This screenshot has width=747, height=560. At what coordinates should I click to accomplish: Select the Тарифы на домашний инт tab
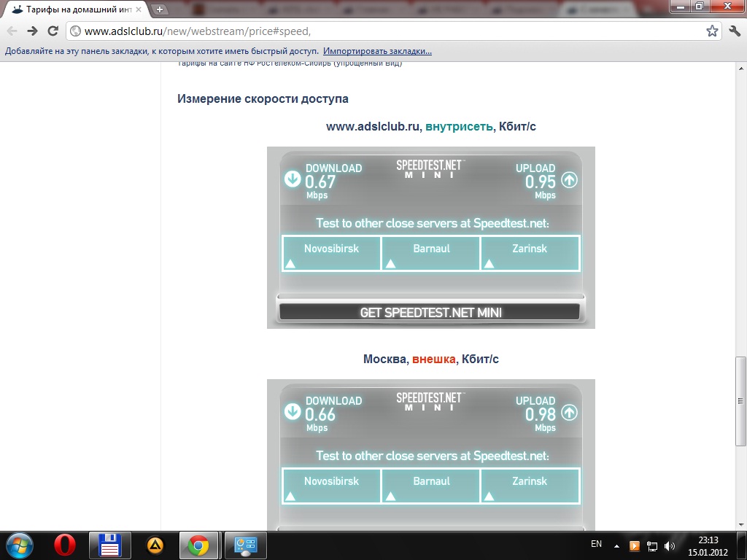tap(77, 9)
